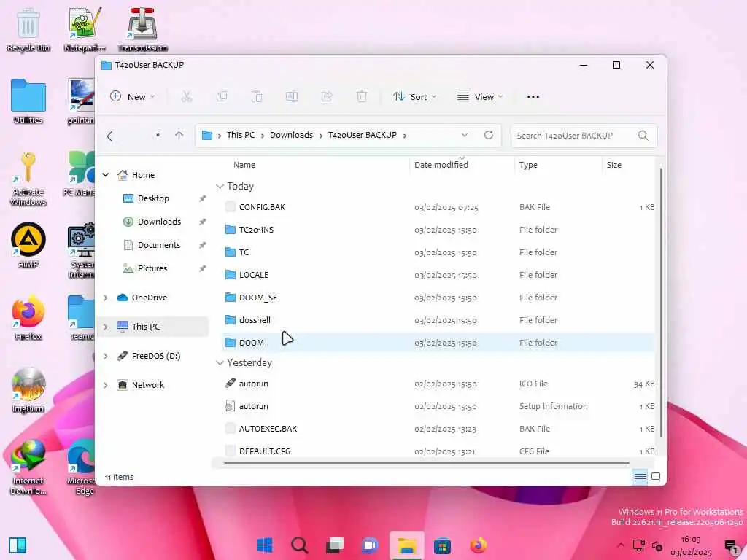The width and height of the screenshot is (747, 560).
Task: Select AUTOEXEC.BAK file
Action: [x=438, y=429]
